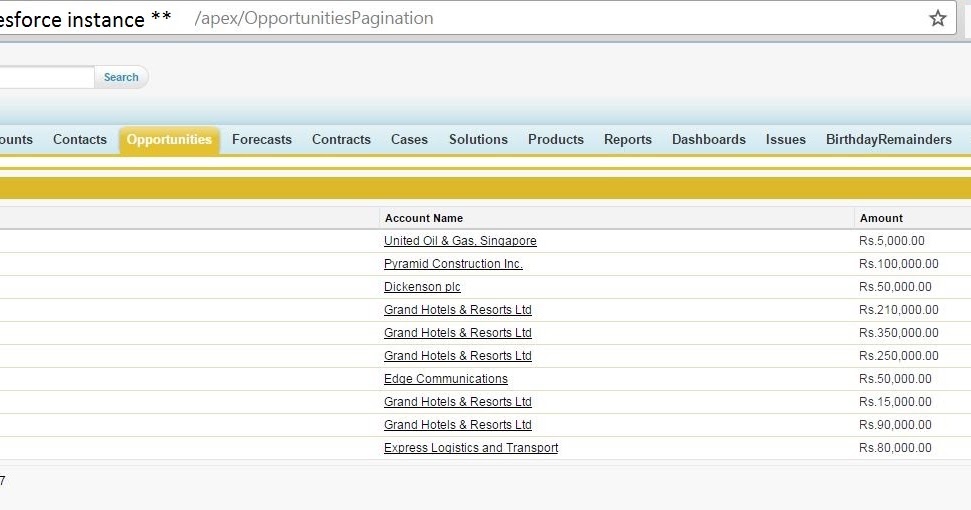Select Edge Communications' Rs.50,000.00 amount
This screenshot has width=971, height=510.
(895, 379)
